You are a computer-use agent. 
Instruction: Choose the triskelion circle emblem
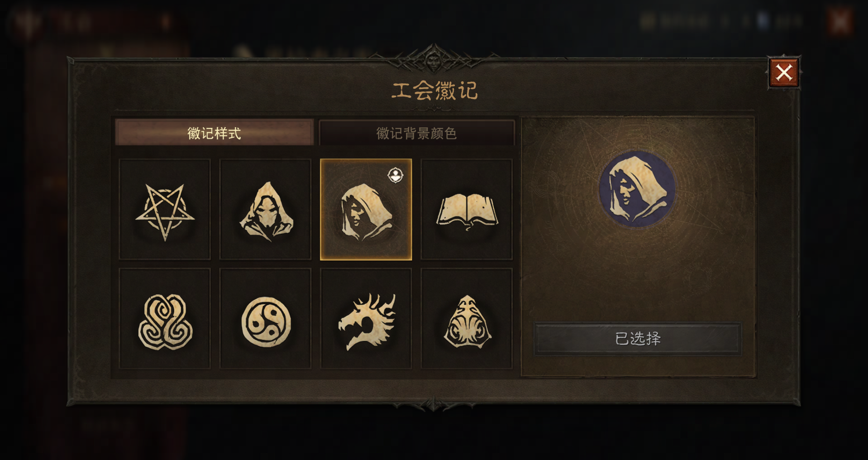[x=265, y=318]
